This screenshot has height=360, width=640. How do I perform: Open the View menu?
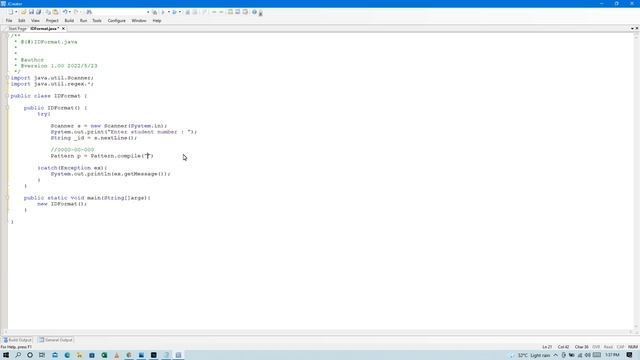tap(36, 20)
